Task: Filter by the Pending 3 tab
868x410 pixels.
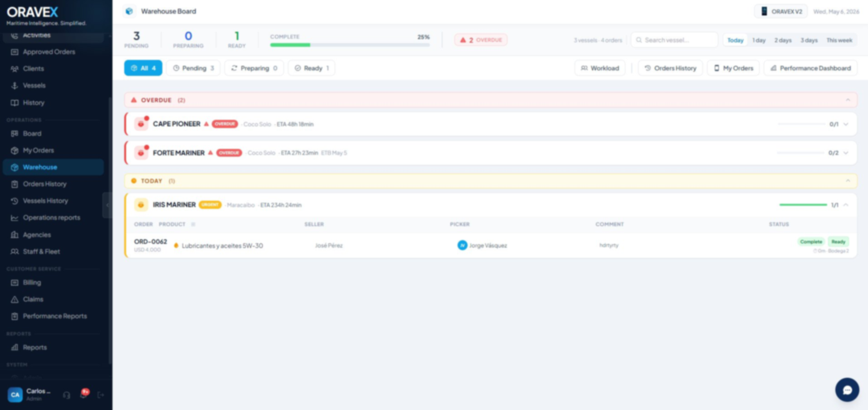Action: click(x=193, y=68)
